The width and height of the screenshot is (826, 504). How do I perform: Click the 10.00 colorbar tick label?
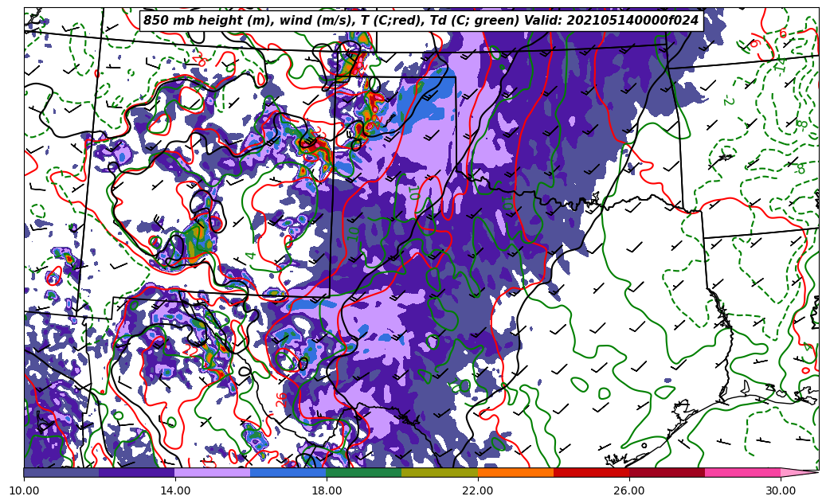point(24,490)
